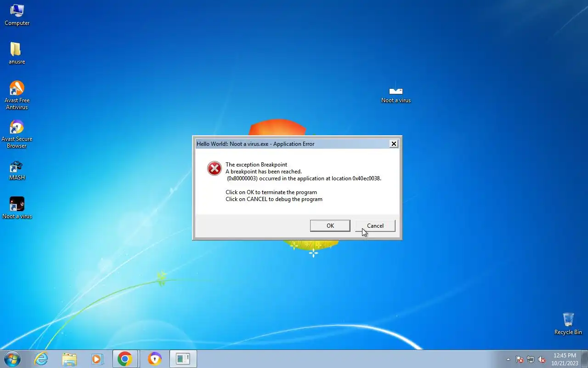Open Windows Media Player from the taskbar
Screen dimensions: 588x368
(x=97, y=359)
